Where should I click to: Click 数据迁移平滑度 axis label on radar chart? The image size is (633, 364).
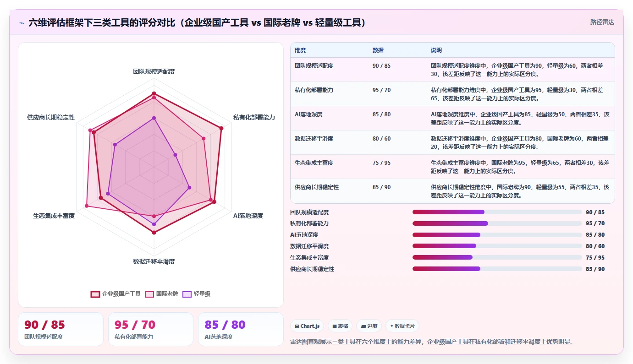[154, 261]
